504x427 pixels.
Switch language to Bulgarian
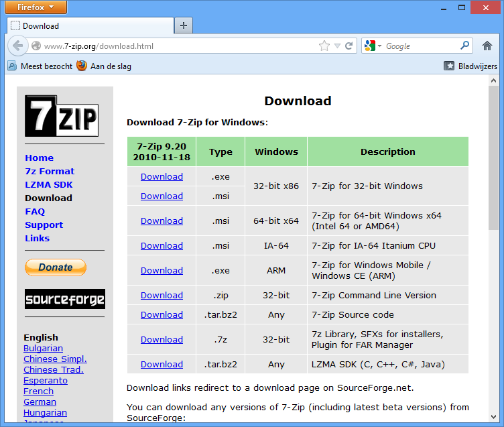coord(43,348)
